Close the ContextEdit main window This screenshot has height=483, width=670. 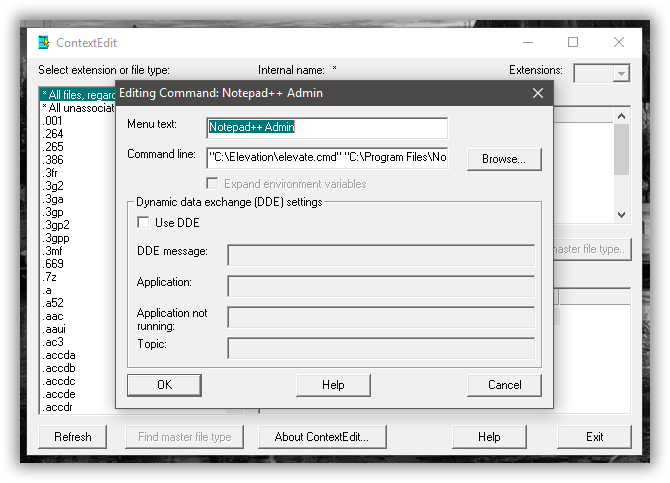point(619,42)
